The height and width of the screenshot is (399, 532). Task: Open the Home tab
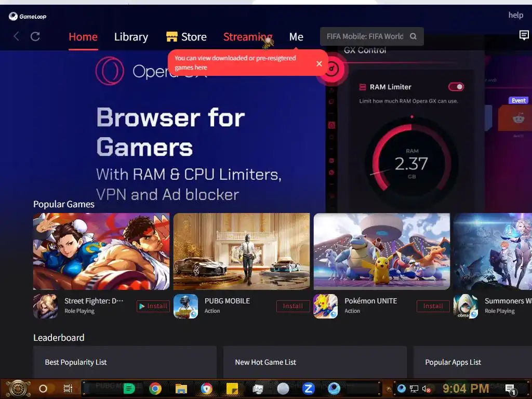(x=83, y=37)
